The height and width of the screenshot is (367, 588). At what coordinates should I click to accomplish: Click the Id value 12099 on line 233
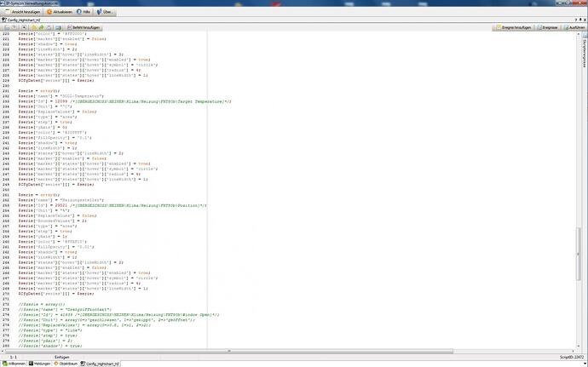(61, 101)
